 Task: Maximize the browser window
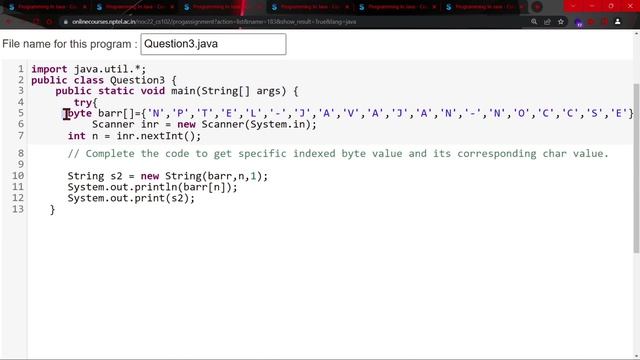pyautogui.click(x=611, y=6)
